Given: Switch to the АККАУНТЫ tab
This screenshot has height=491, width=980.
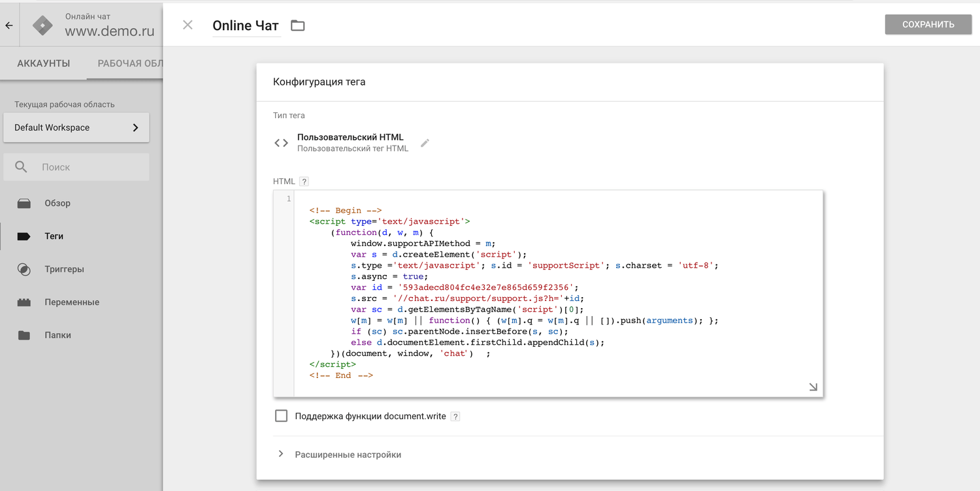Looking at the screenshot, I should [x=43, y=63].
